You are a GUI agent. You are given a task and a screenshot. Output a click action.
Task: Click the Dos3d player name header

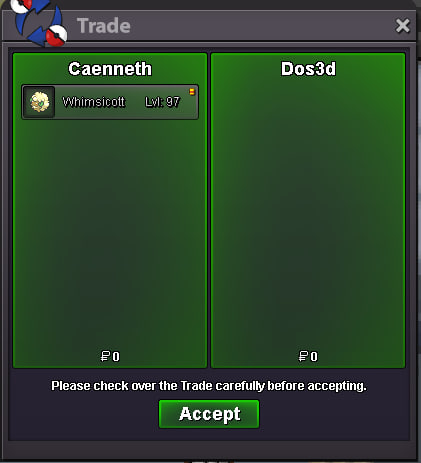[308, 69]
